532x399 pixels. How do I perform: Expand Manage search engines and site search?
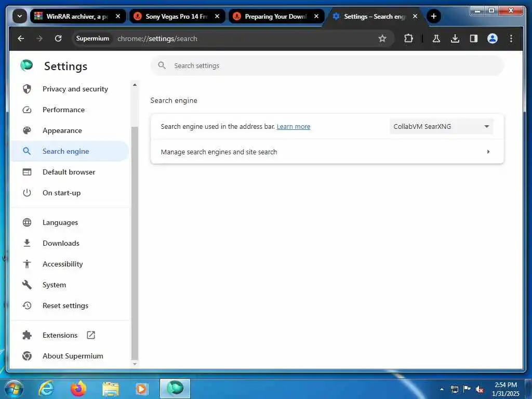[x=327, y=152]
